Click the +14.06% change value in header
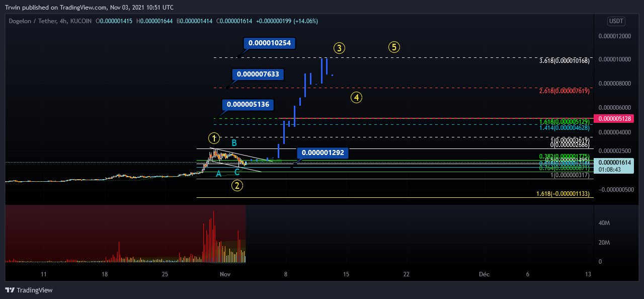Screen dimensions: 644x299 (305, 21)
